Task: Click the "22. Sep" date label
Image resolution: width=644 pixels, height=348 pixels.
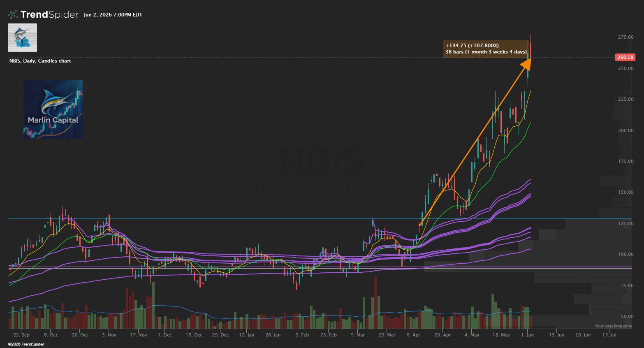Action: [x=21, y=335]
